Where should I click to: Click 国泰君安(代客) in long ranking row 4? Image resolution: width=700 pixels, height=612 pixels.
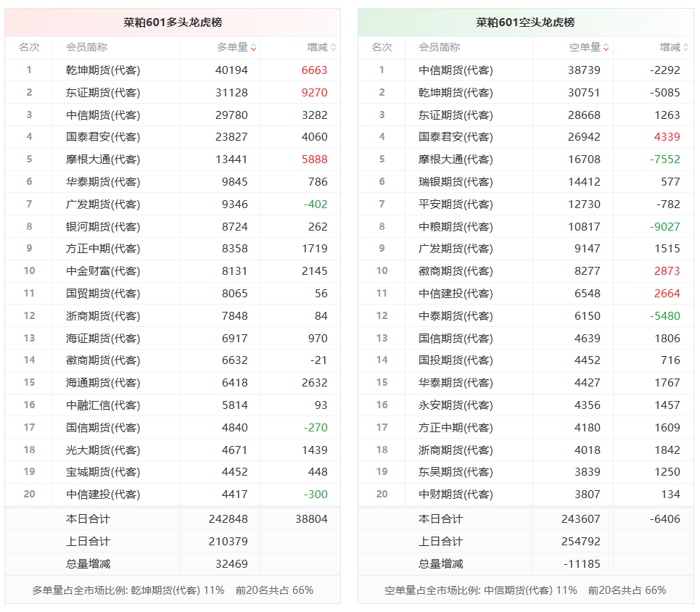103,136
